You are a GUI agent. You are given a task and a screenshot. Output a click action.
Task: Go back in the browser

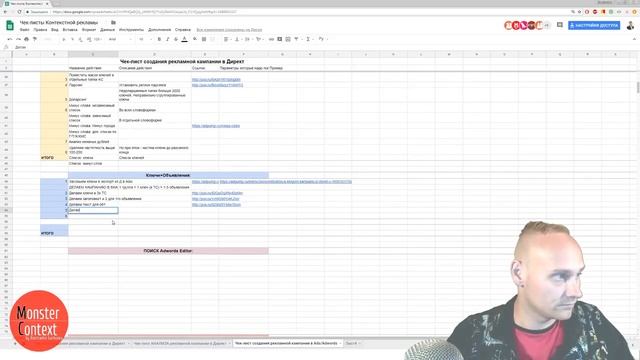5,12
